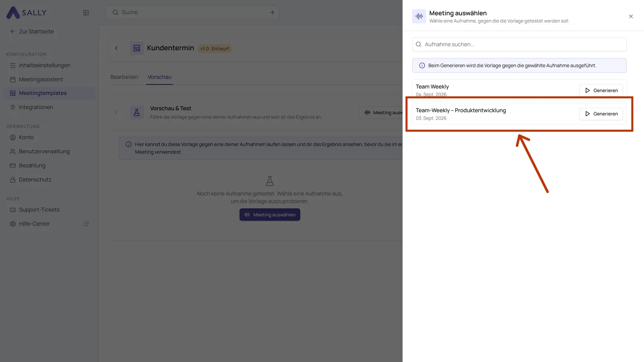Click the Kundentermin template title

(170, 48)
